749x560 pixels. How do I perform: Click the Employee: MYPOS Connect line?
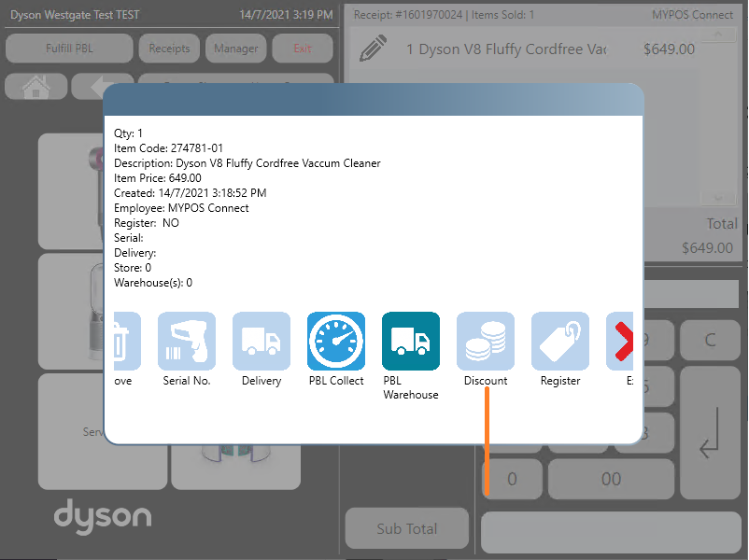pos(181,208)
